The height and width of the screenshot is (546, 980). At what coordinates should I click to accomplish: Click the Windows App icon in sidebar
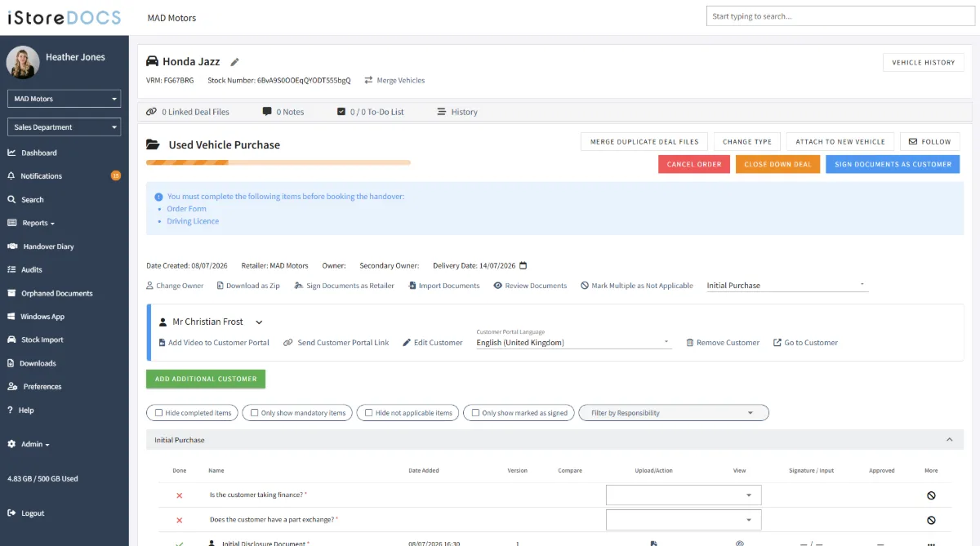[12, 316]
